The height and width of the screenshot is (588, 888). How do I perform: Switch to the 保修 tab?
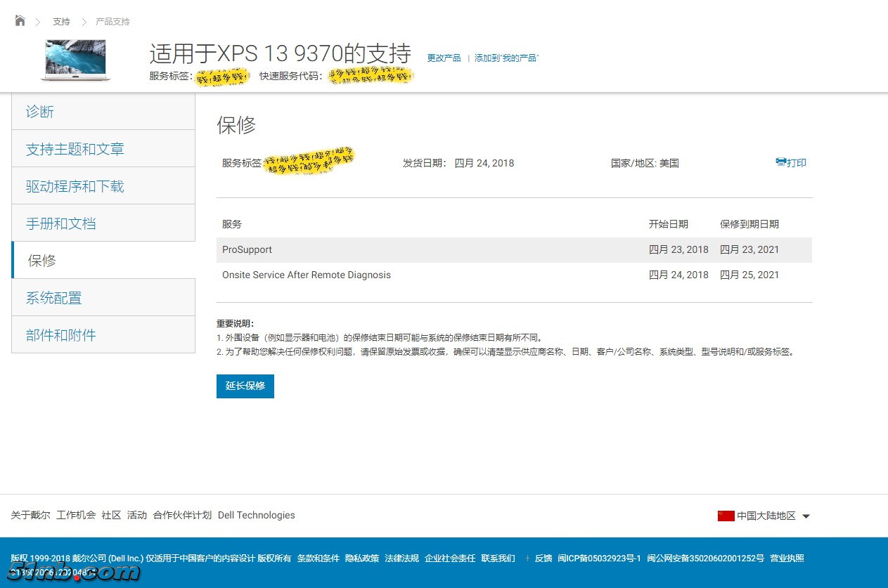point(41,260)
